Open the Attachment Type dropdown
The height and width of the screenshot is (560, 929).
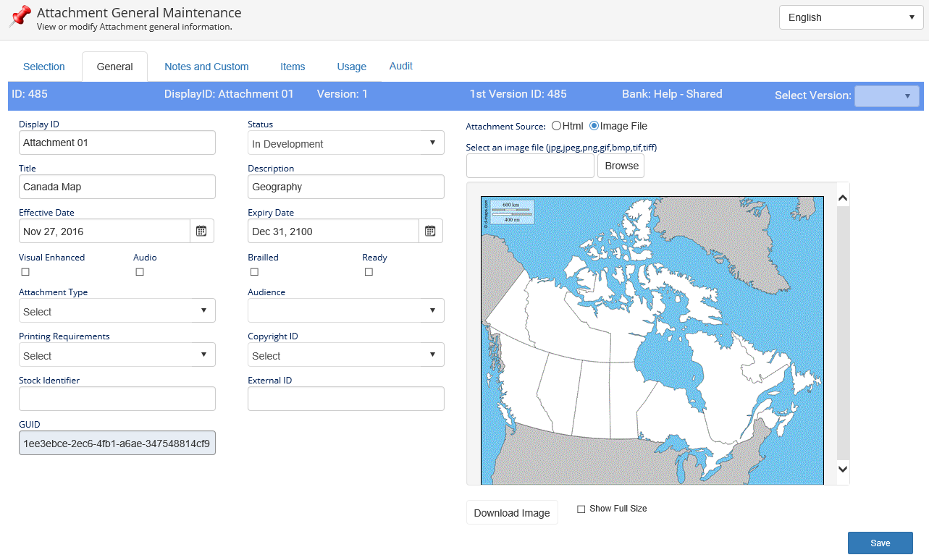coord(117,311)
